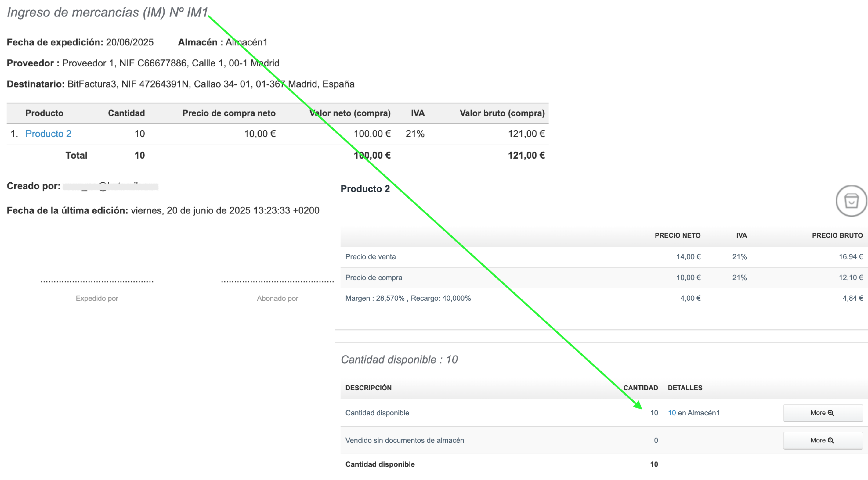The width and height of the screenshot is (868, 480).
Task: Click the Ingreso de mercancías IM1 title
Action: click(107, 13)
